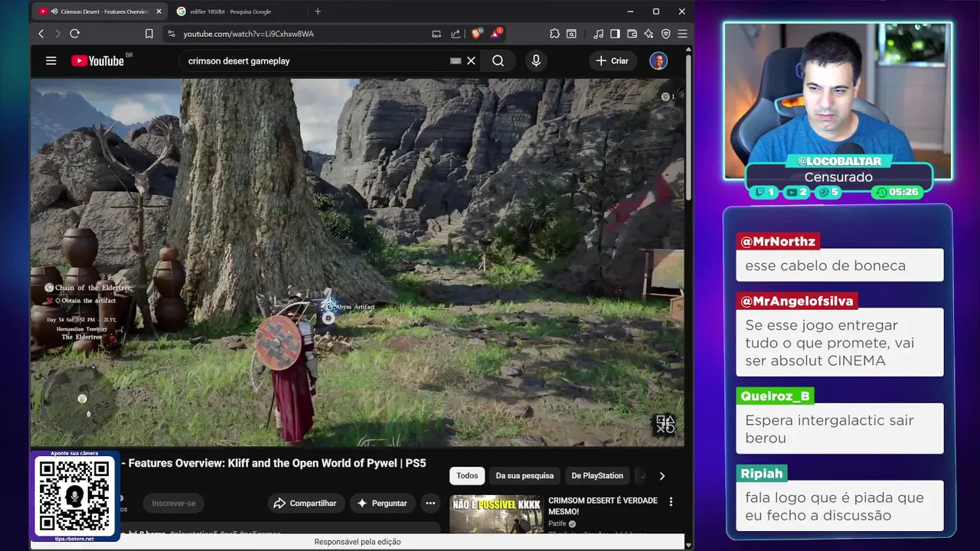Click the @MrAngelofsilva chat username
Screen dimensions: 980x551
pyautogui.click(x=797, y=301)
